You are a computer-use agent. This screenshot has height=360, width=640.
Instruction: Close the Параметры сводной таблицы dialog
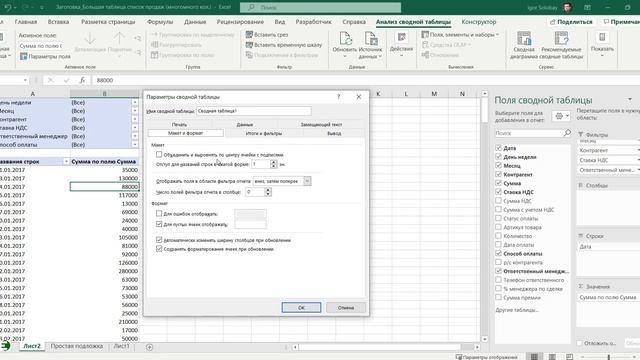point(359,97)
